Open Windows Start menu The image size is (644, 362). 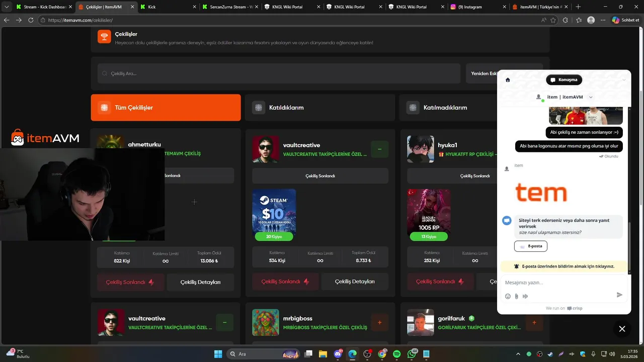[x=218, y=354]
